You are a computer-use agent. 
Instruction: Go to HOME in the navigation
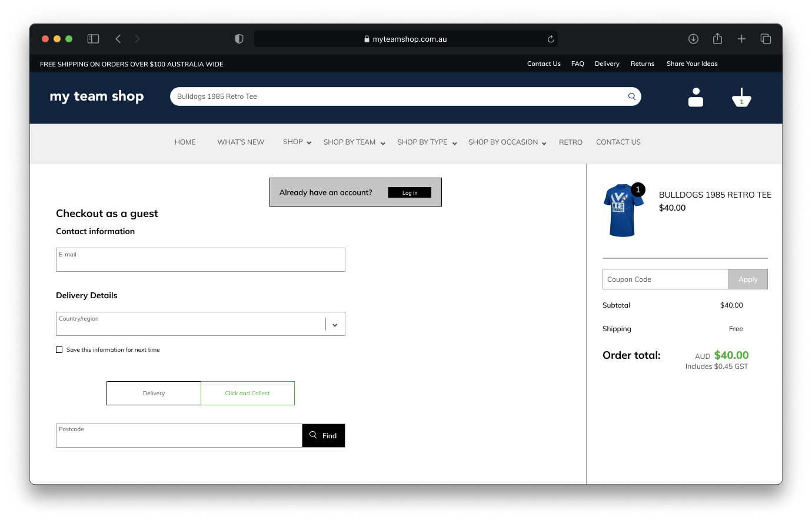coord(185,142)
